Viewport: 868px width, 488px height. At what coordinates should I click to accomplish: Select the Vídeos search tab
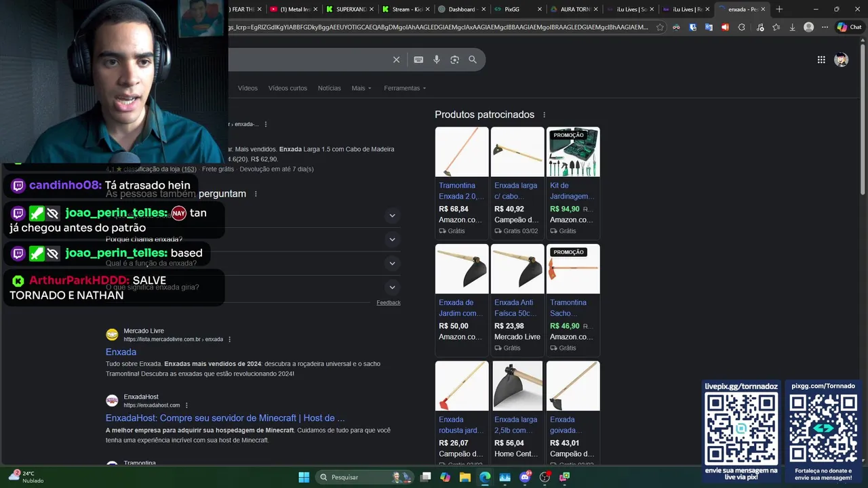(248, 88)
